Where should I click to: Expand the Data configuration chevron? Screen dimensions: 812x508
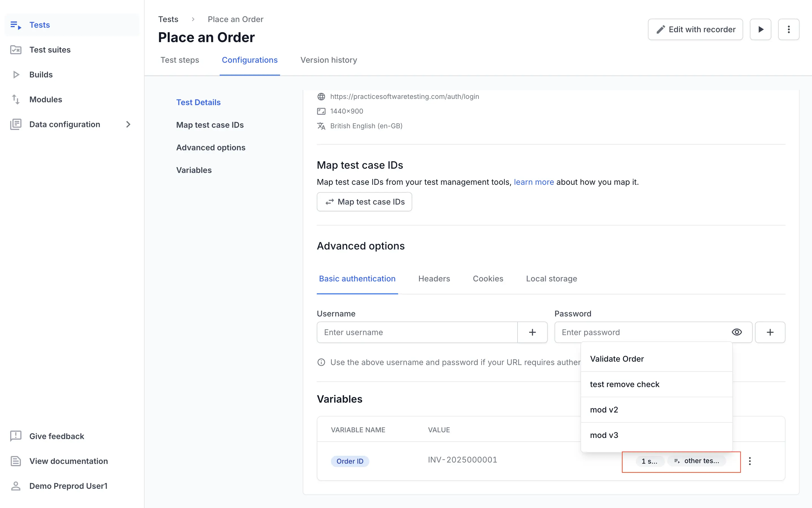pyautogui.click(x=128, y=124)
